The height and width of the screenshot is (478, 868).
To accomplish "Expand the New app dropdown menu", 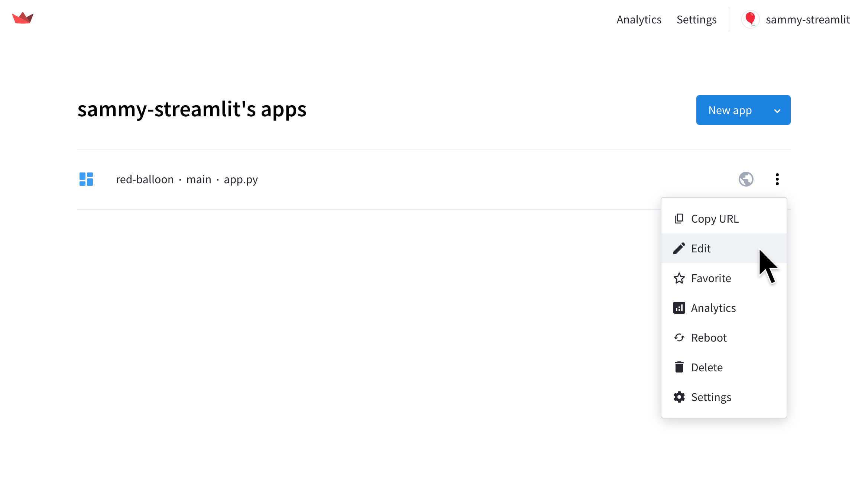I will tap(778, 110).
